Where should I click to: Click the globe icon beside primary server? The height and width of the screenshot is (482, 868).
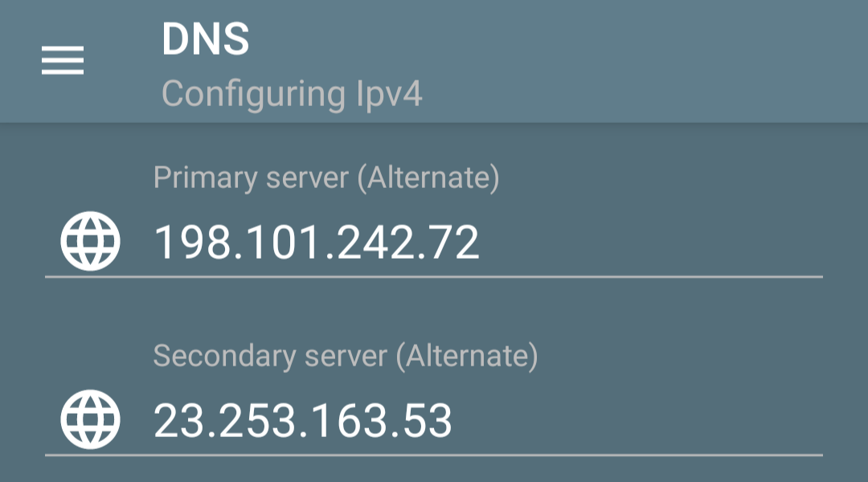(x=90, y=241)
